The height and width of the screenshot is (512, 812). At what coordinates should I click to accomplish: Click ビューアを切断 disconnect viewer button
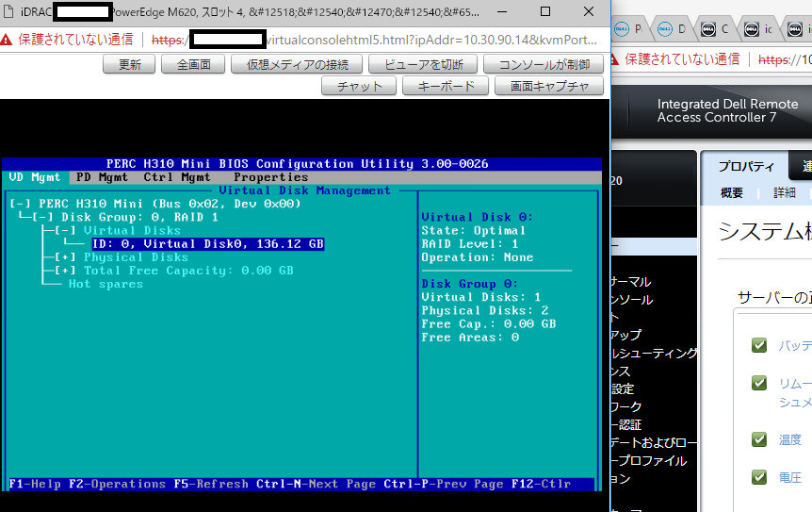[x=423, y=64]
